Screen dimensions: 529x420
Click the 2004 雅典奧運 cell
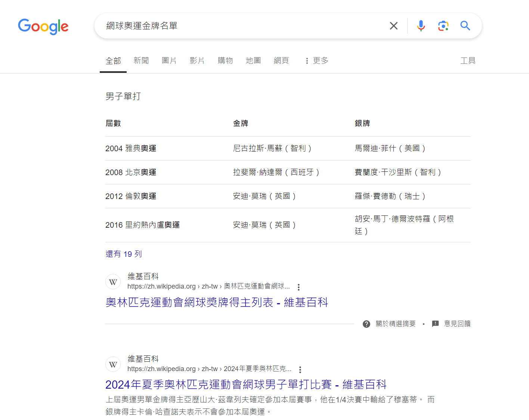131,148
